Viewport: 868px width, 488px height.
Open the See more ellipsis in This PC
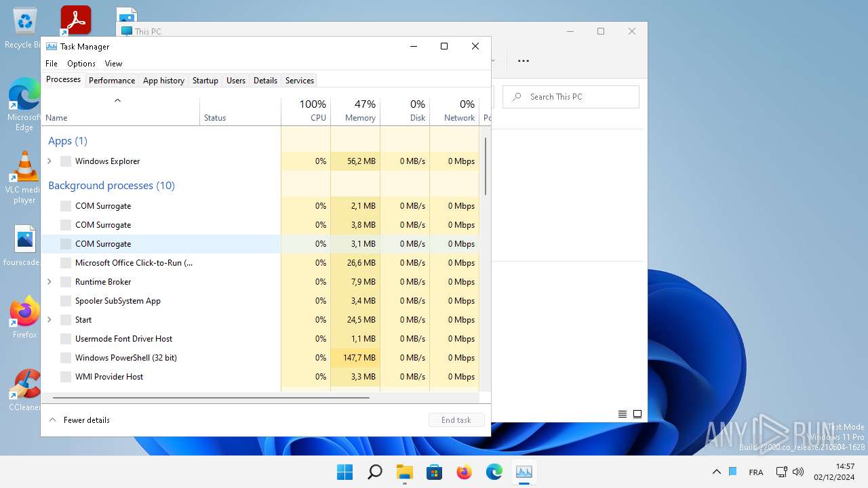click(523, 60)
